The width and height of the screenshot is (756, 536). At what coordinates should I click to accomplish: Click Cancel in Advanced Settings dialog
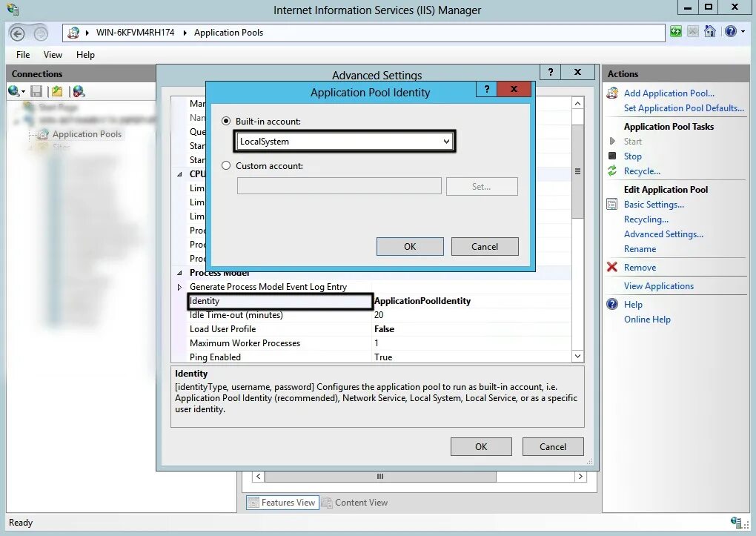553,447
